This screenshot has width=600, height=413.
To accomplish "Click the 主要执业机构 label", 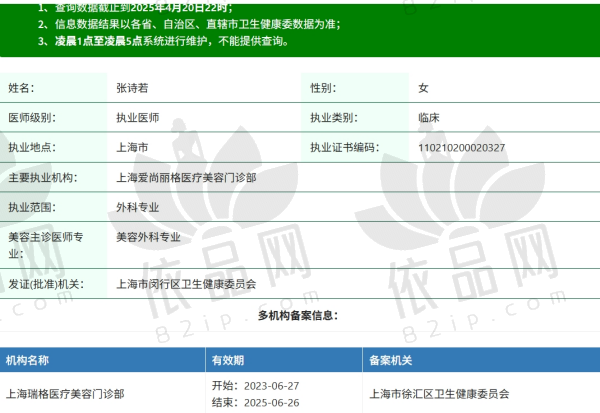I will tap(43, 178).
